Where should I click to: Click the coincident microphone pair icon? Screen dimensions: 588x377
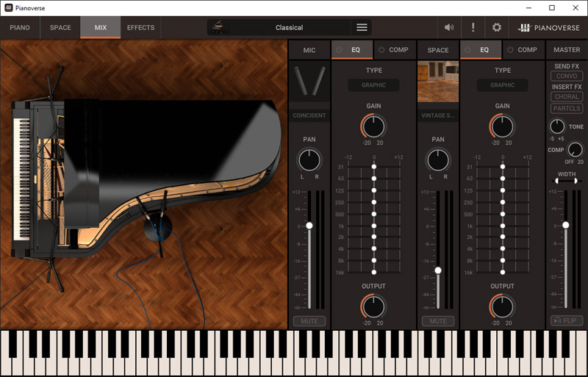pos(309,82)
